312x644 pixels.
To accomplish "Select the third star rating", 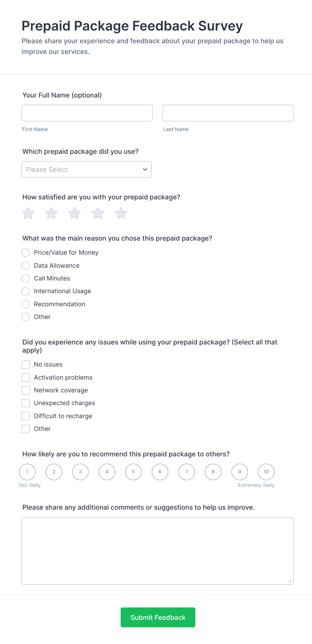I will (74, 213).
